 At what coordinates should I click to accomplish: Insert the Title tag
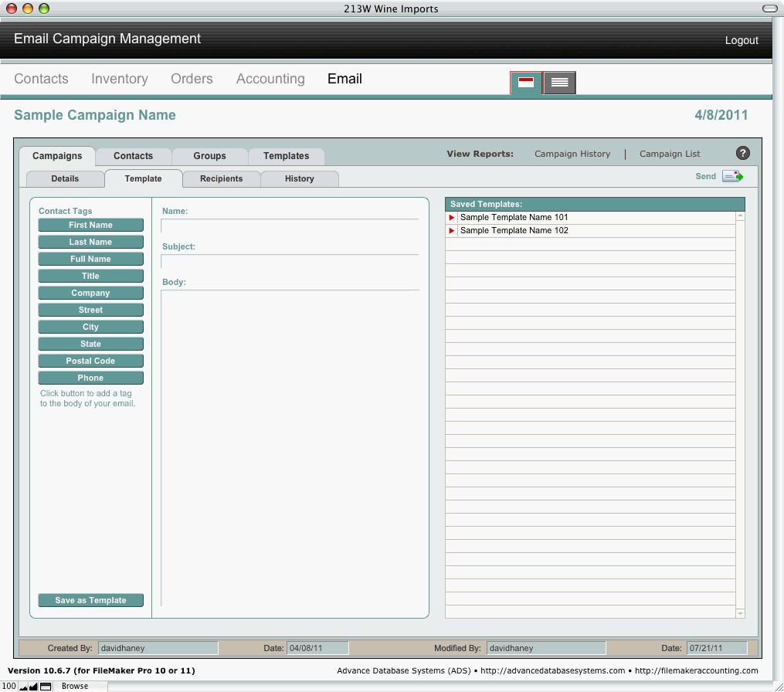coord(90,276)
